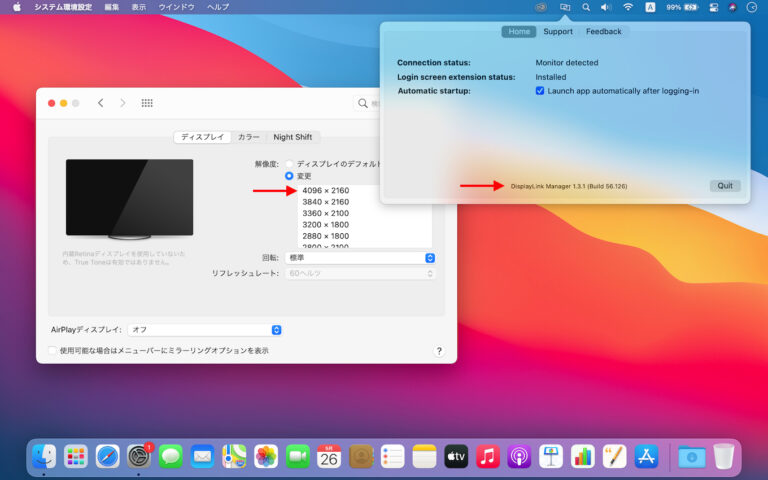Open Spotlight search in the menu bar

(x=586, y=7)
